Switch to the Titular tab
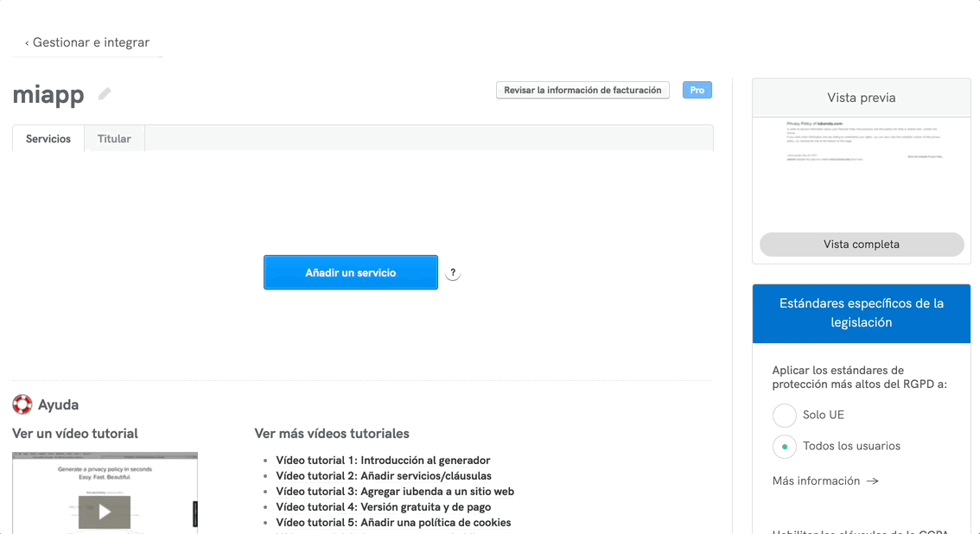This screenshot has height=534, width=980. [114, 138]
